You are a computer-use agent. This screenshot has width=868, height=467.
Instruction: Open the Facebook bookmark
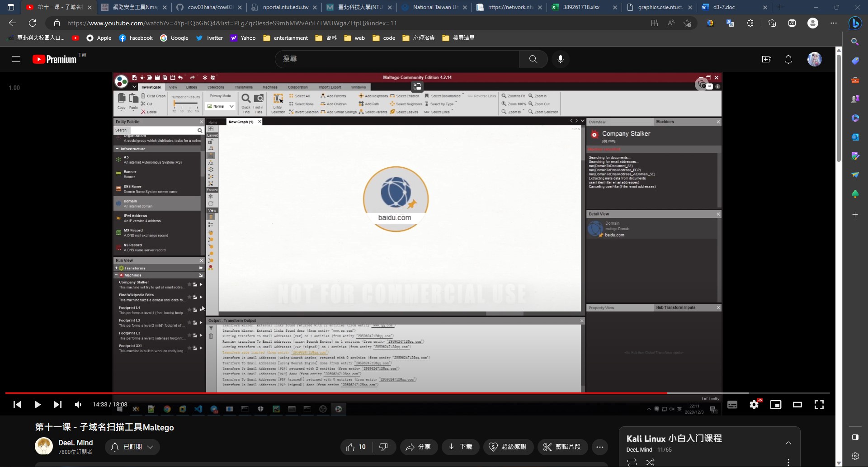pos(136,38)
